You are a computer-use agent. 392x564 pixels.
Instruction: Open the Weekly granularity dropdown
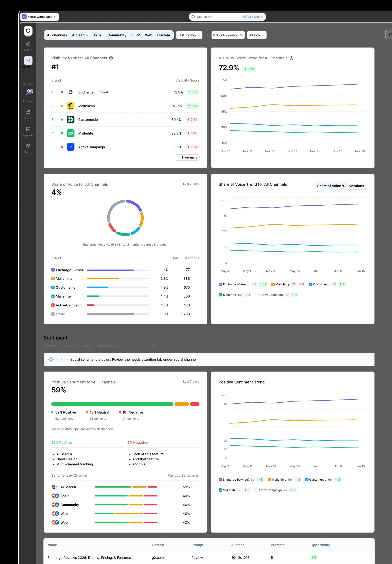coord(256,35)
